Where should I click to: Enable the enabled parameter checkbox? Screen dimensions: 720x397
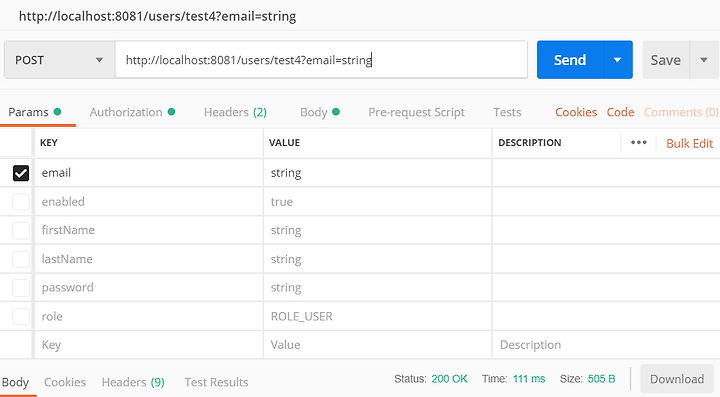point(21,201)
